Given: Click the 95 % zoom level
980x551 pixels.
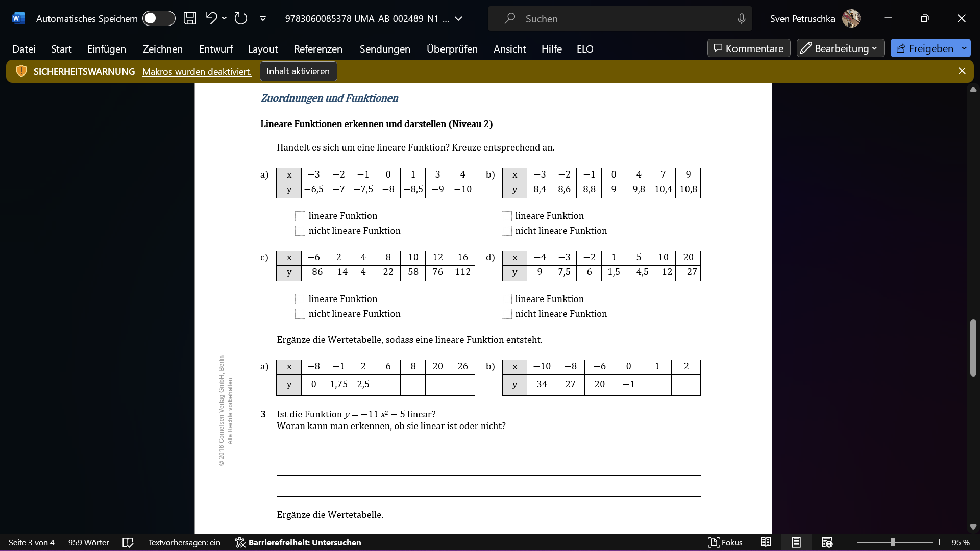Looking at the screenshot, I should tap(961, 542).
